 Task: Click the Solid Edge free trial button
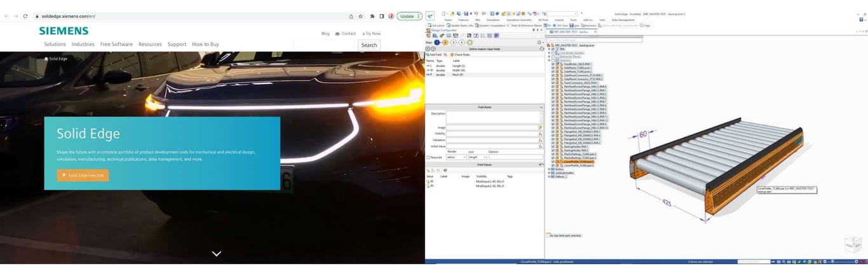coord(83,175)
